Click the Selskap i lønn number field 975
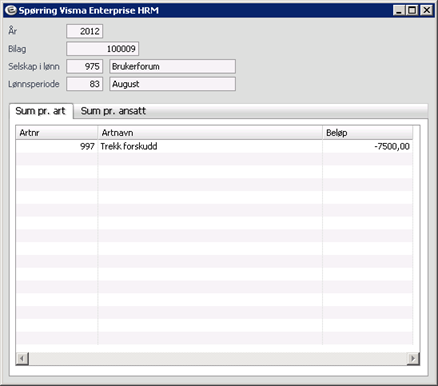The width and height of the screenshot is (438, 386). pyautogui.click(x=85, y=66)
